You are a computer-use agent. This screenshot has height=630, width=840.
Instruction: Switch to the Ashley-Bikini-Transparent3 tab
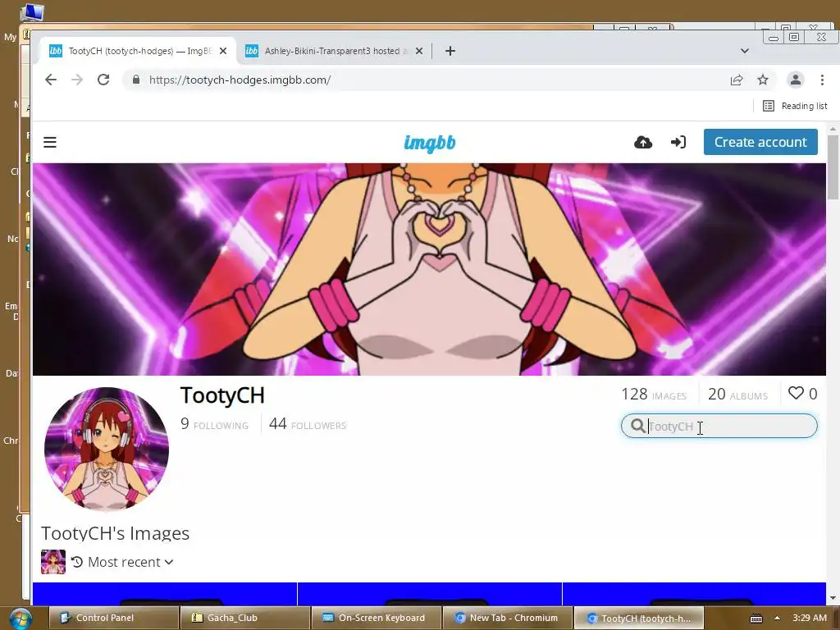tap(335, 51)
